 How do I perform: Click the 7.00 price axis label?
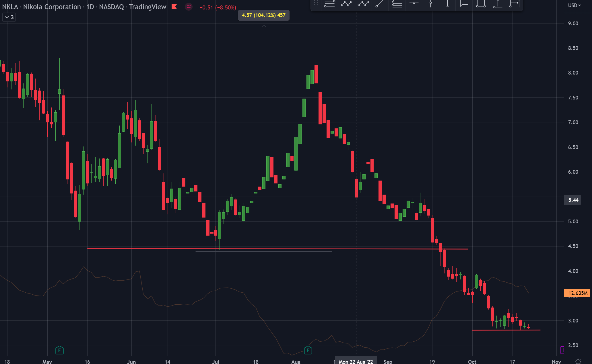[573, 122]
